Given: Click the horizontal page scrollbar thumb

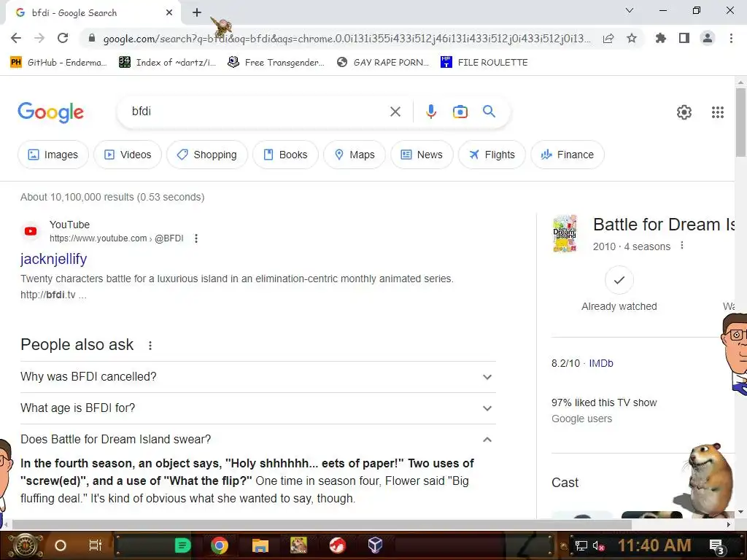Looking at the screenshot, I should pos(322,525).
